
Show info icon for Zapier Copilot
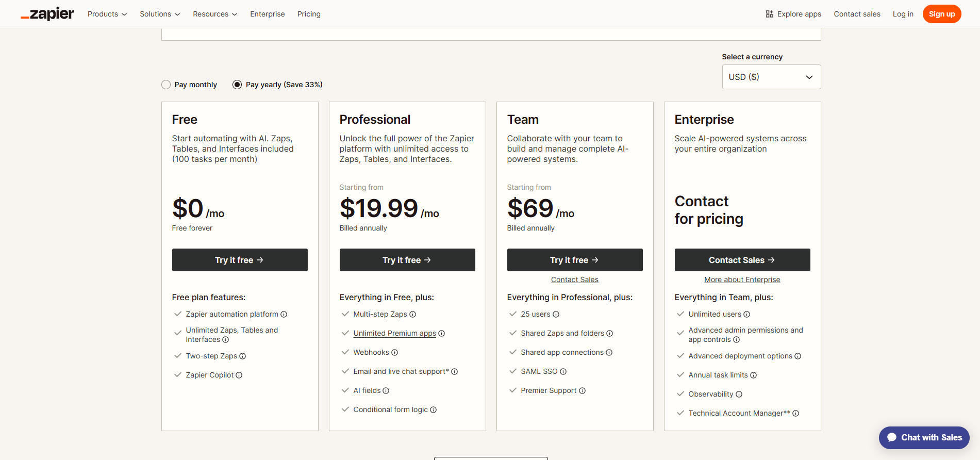coord(239,375)
